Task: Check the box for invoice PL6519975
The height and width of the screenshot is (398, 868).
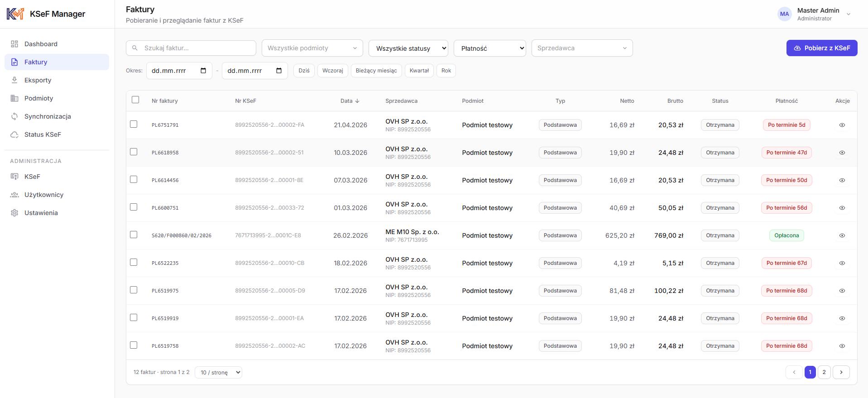Action: tap(134, 290)
